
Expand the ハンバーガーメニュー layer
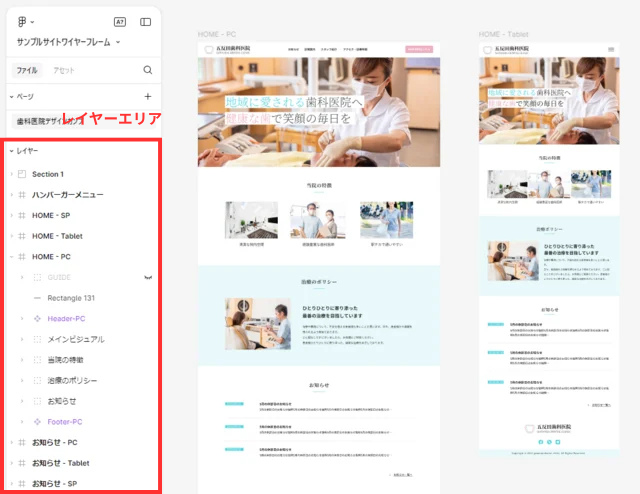[x=11, y=195]
